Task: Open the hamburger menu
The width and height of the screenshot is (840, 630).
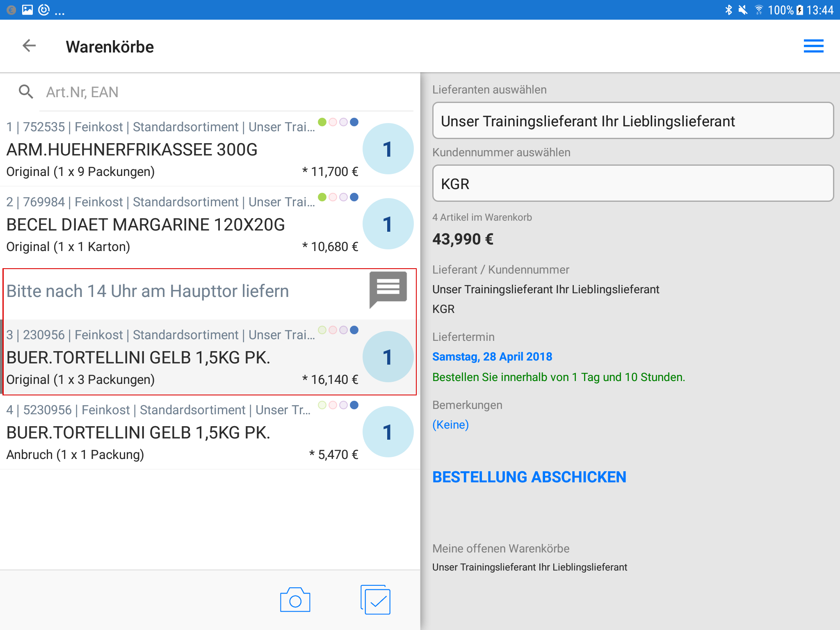Action: click(813, 46)
